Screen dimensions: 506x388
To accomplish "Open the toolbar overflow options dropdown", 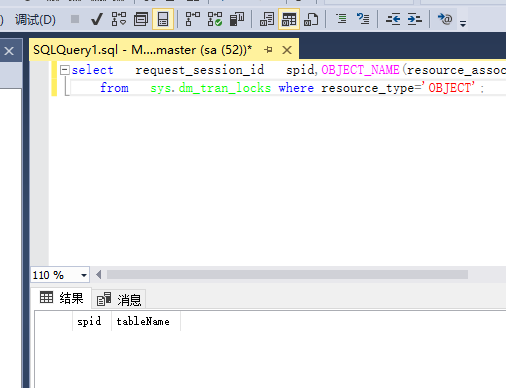I will [x=463, y=23].
